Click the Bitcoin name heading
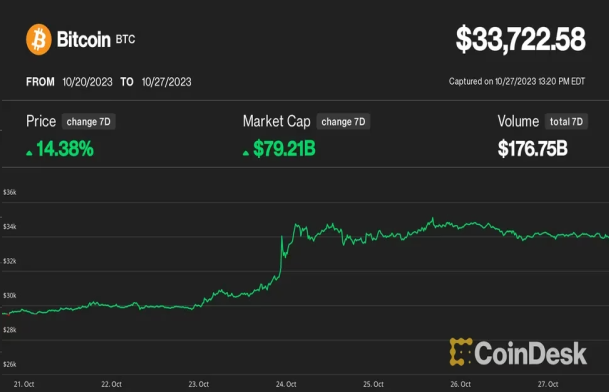This screenshot has height=392, width=609. 84,39
